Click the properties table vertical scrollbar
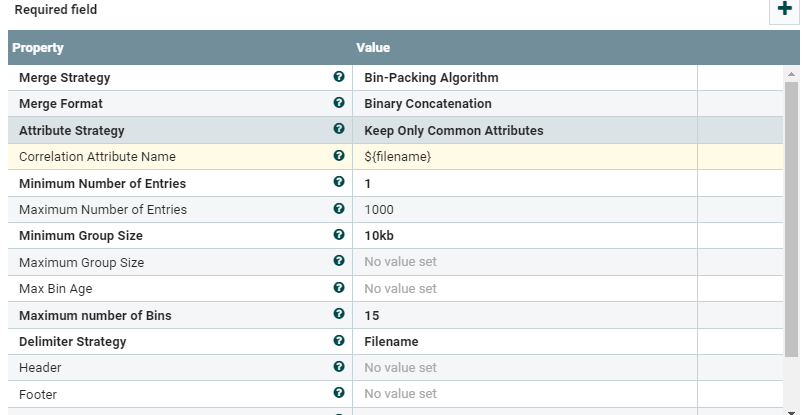The height and width of the screenshot is (415, 803). pos(792,220)
